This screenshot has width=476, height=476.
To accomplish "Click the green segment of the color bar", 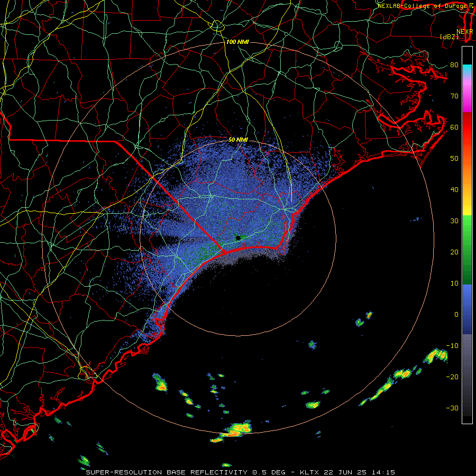I will pyautogui.click(x=467, y=249).
